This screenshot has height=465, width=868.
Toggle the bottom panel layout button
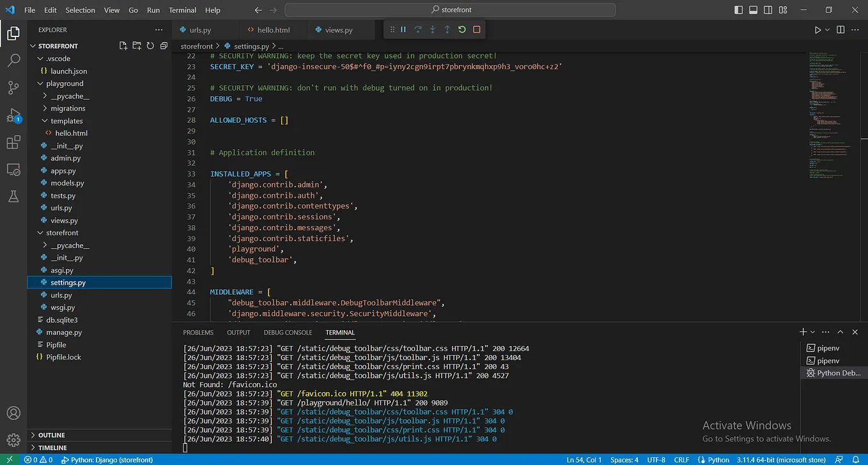click(753, 10)
